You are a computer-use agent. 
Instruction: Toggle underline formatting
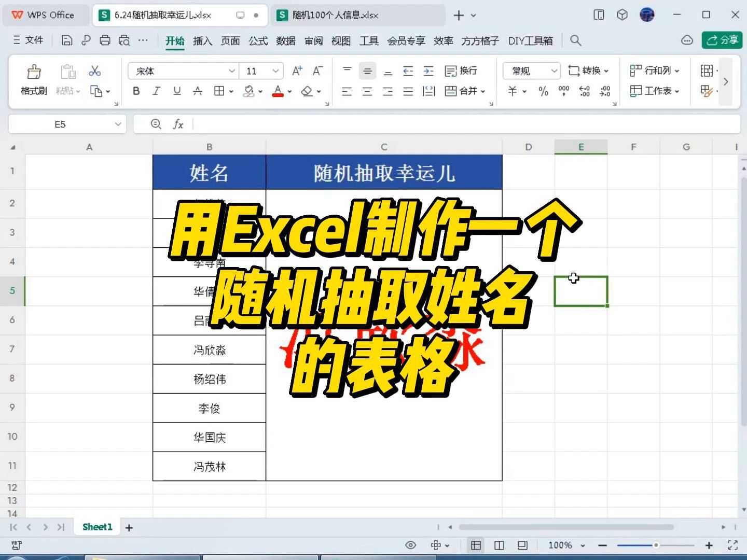176,91
